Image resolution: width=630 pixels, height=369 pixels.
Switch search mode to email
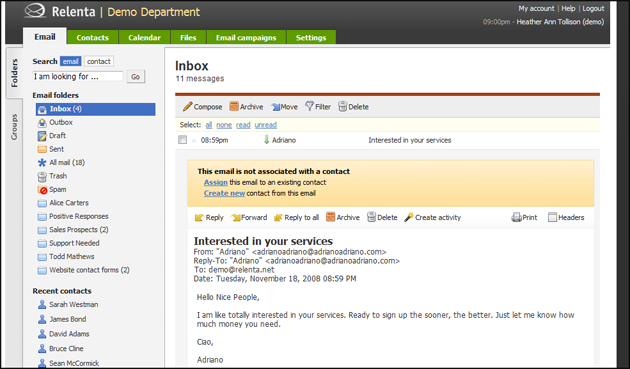pos(71,61)
